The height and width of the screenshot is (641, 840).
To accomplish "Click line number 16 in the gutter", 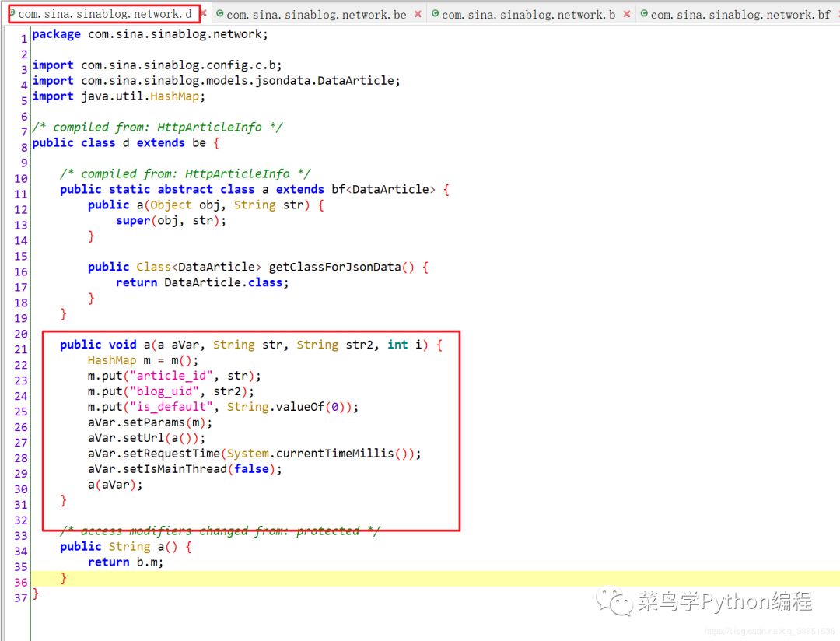I will click(21, 272).
